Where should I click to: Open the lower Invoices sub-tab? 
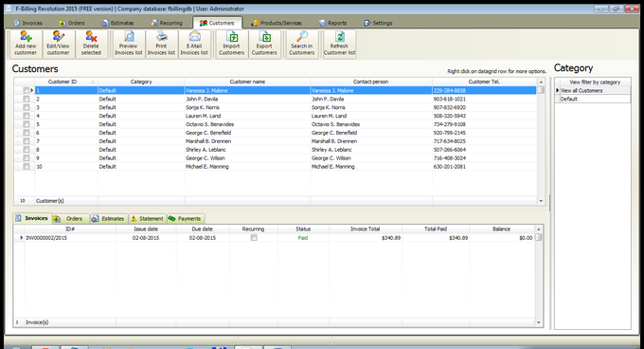(32, 218)
